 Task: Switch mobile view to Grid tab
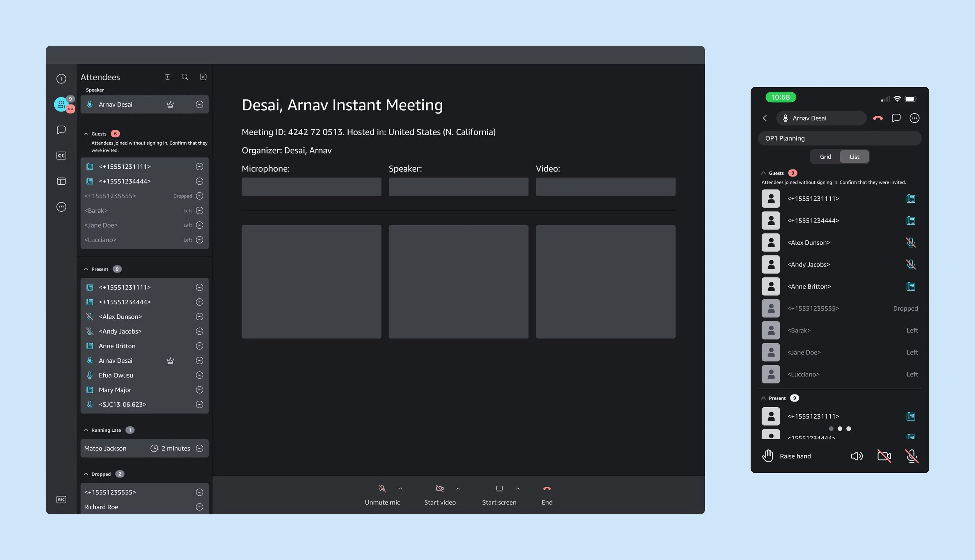tap(825, 157)
